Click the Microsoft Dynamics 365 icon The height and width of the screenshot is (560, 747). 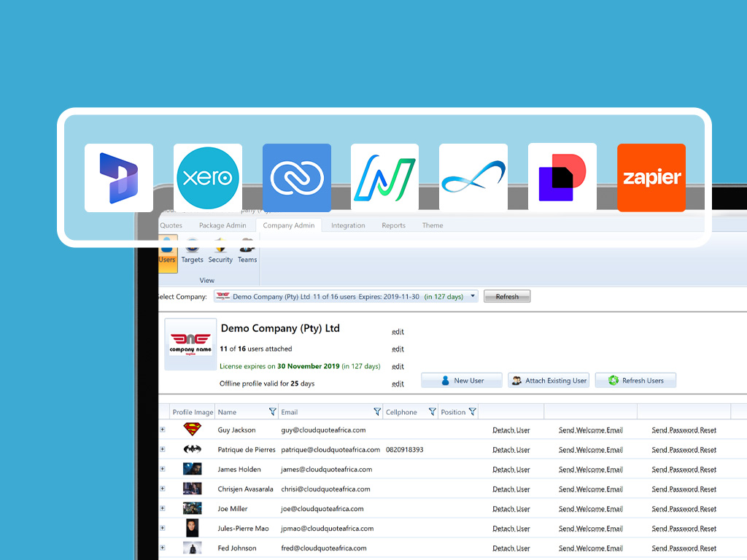(x=119, y=178)
